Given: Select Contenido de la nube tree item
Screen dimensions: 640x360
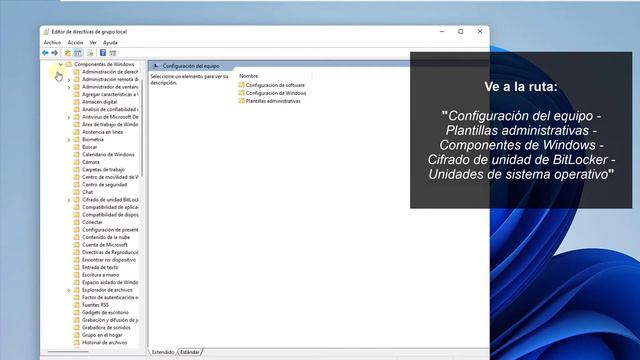Looking at the screenshot, I should point(106,237).
